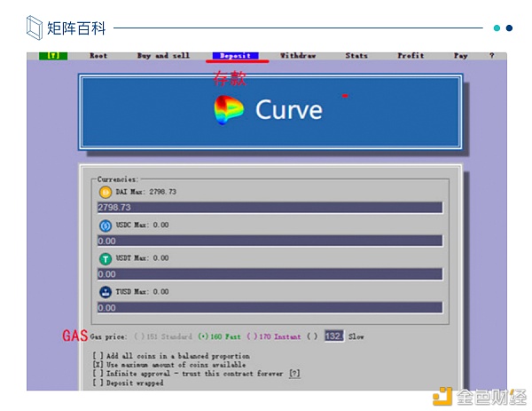Check Add all coins in balanced proportion
Viewport: 532px width, 411px height.
98,356
